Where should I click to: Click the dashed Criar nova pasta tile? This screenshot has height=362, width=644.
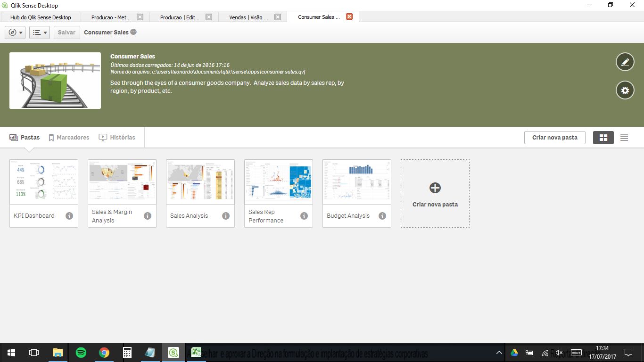point(435,194)
